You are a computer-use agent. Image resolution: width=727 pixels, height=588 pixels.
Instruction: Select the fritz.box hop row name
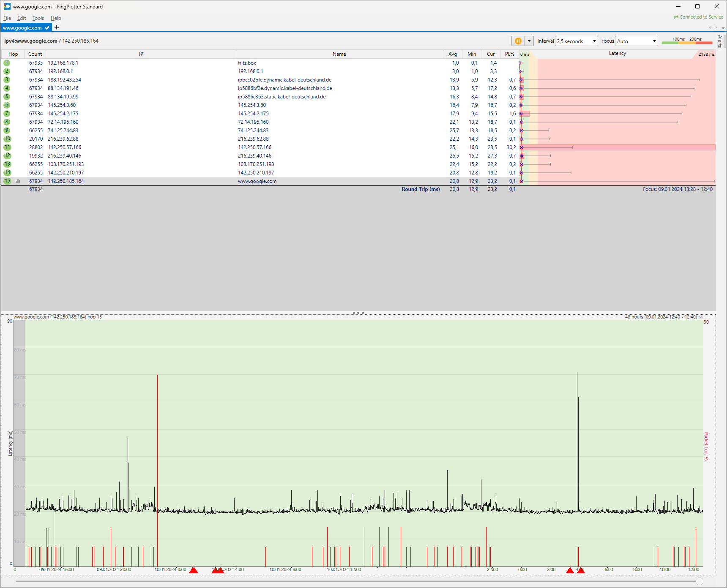247,63
